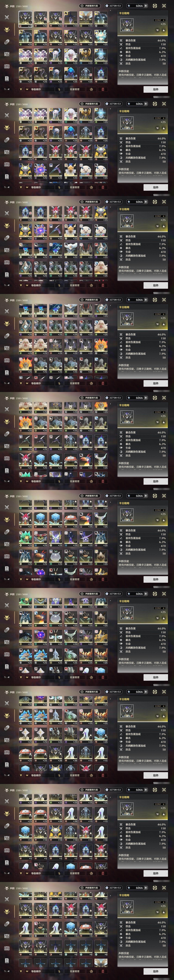The width and height of the screenshot is (174, 980).
Task: Switch to the chain-link tab in topmost sidebar
Action: (x=7, y=42)
